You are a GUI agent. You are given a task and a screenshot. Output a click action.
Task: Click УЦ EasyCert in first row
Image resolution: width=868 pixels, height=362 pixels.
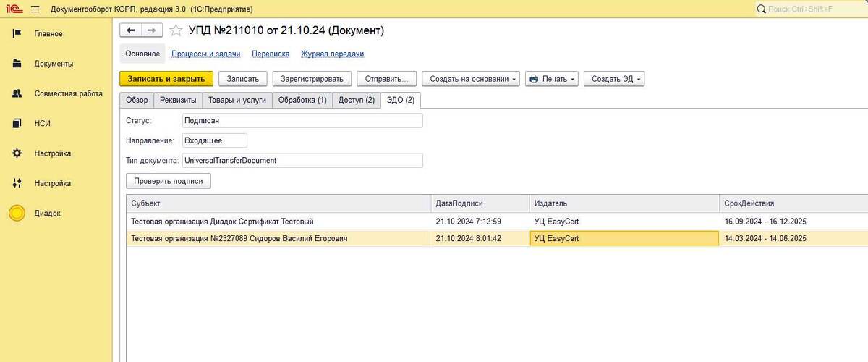(556, 222)
